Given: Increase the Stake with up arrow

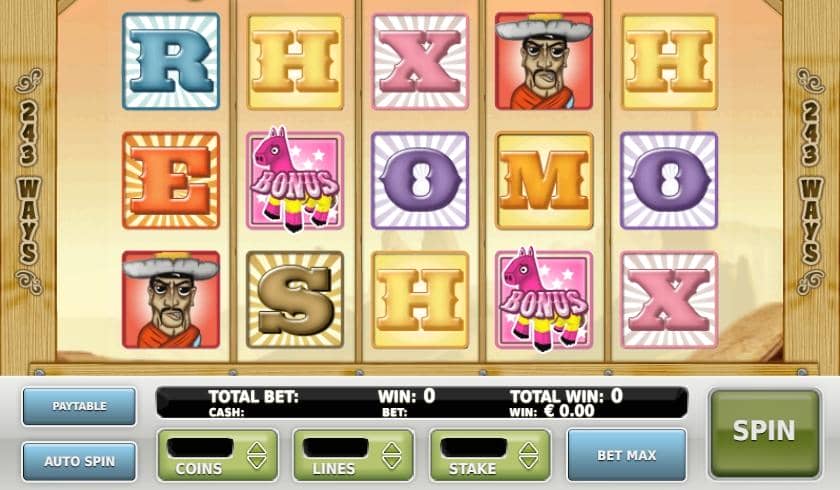Looking at the screenshot, I should tap(528, 448).
